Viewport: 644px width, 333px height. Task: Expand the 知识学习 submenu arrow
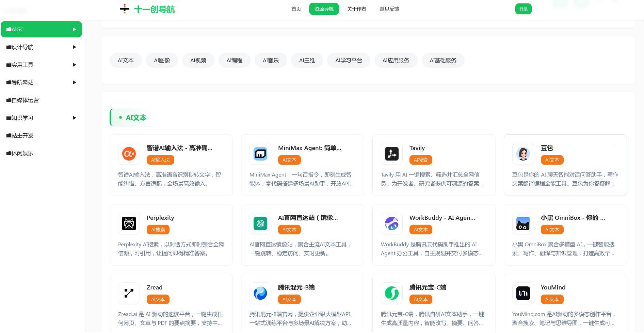point(75,118)
